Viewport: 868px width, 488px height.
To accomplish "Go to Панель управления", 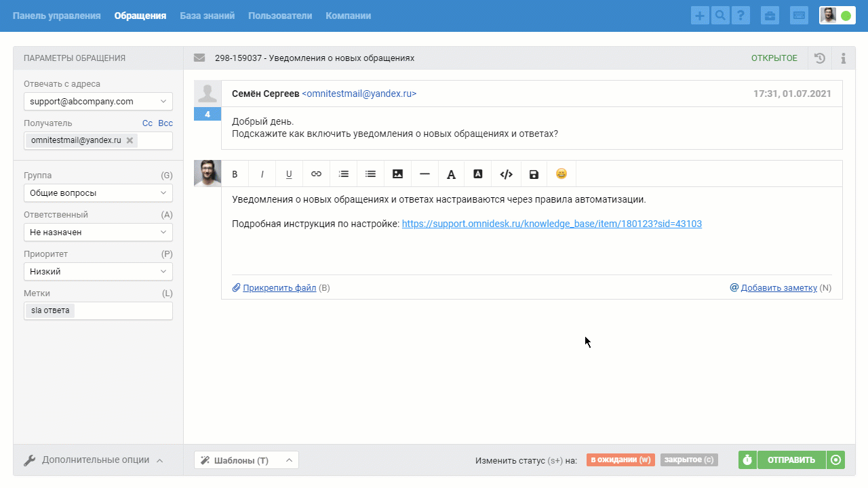I will click(56, 16).
